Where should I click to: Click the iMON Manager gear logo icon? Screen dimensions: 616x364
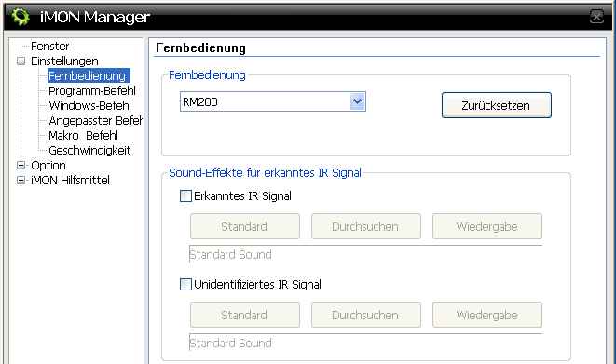pyautogui.click(x=21, y=17)
